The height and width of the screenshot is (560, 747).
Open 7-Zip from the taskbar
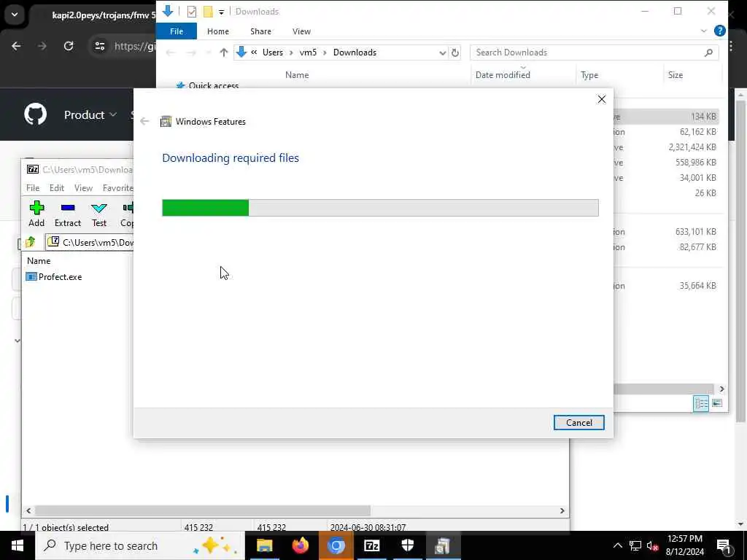pos(371,545)
